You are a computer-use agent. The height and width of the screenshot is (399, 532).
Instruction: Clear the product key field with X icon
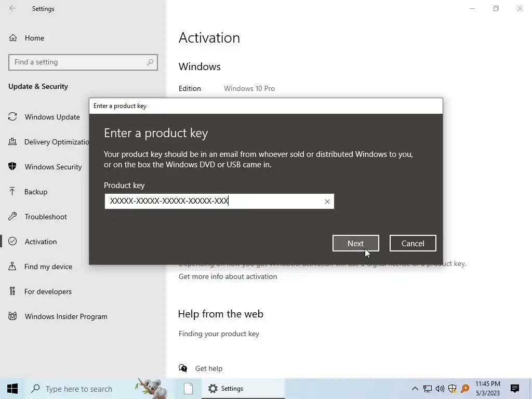coord(327,202)
